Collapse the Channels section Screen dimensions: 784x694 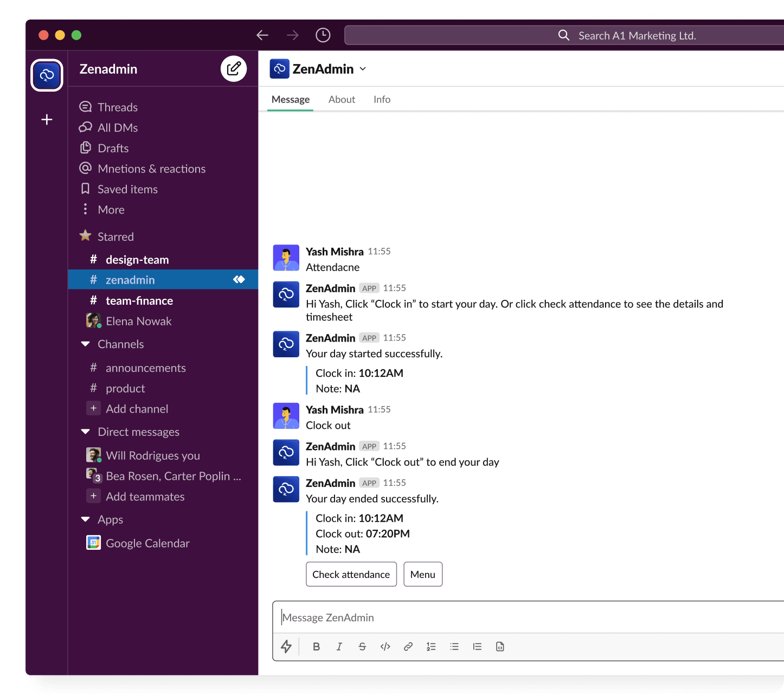[x=85, y=344]
